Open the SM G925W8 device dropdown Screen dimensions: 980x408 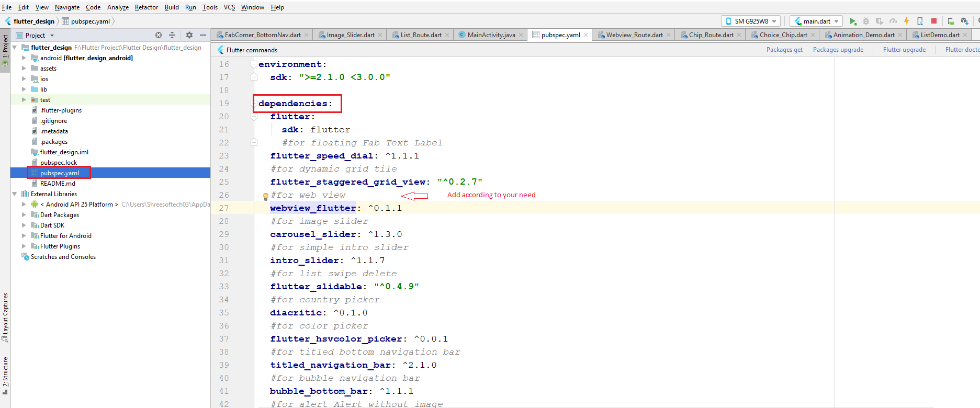click(x=751, y=21)
